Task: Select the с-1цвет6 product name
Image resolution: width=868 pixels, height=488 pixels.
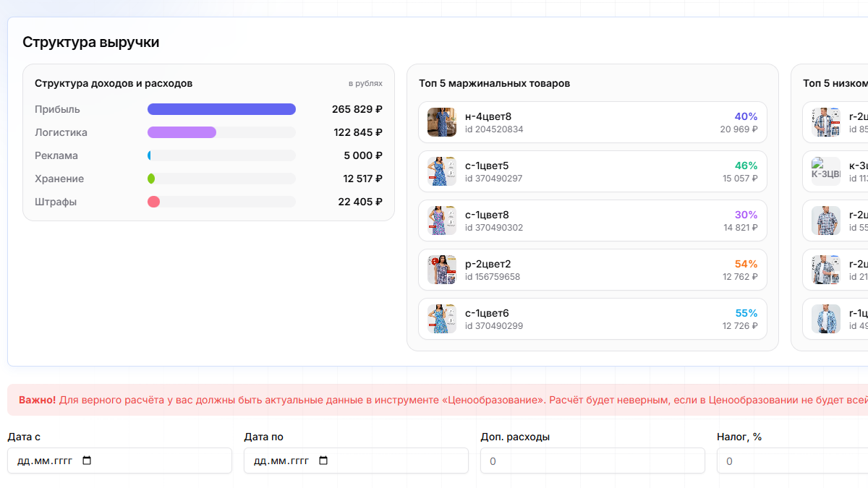Action: tap(487, 313)
